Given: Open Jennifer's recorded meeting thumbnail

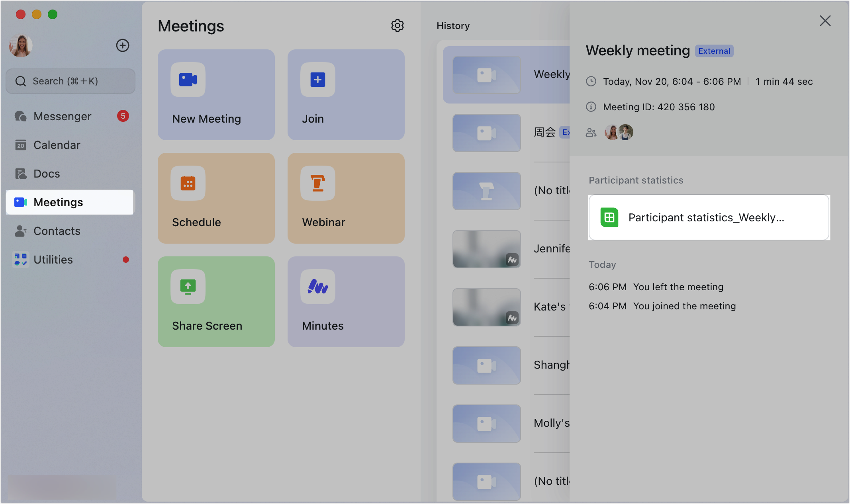Looking at the screenshot, I should pos(486,249).
